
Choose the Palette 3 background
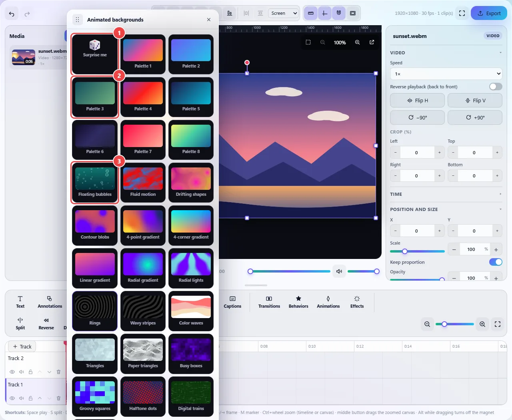[95, 97]
